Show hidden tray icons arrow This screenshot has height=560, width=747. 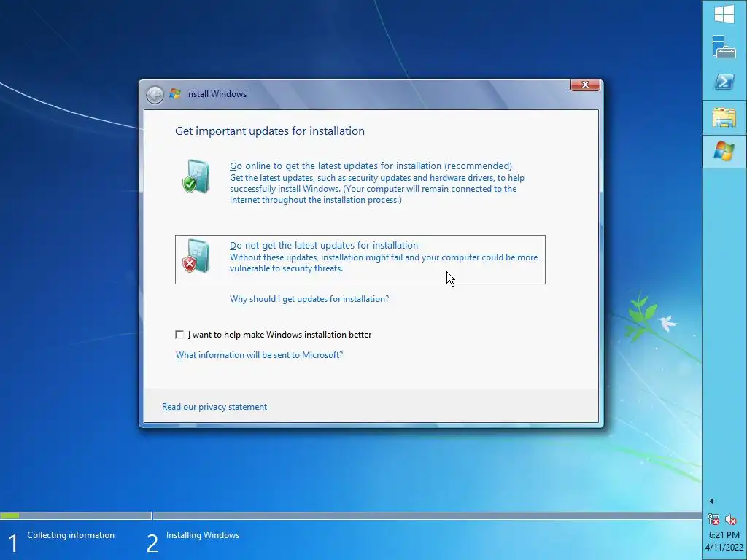point(711,501)
